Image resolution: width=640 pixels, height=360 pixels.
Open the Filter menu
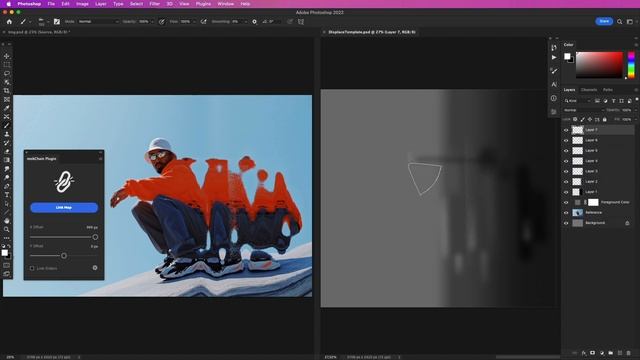click(x=155, y=4)
